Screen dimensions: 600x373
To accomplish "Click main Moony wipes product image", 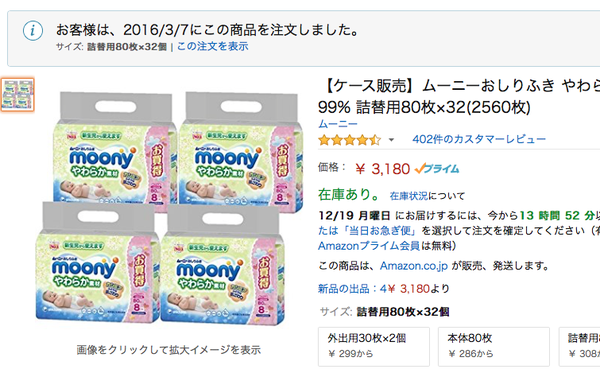I will point(168,208).
